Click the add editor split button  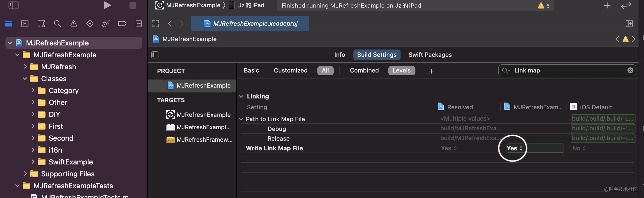629,24
